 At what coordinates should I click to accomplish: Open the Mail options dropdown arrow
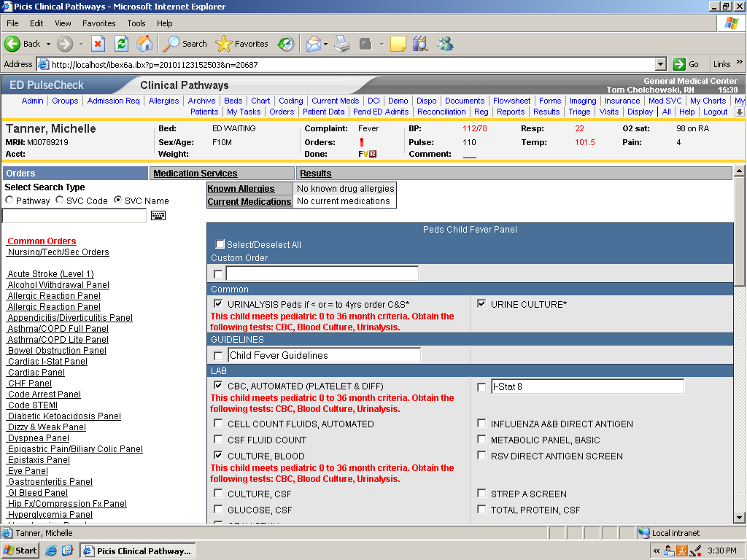[325, 44]
